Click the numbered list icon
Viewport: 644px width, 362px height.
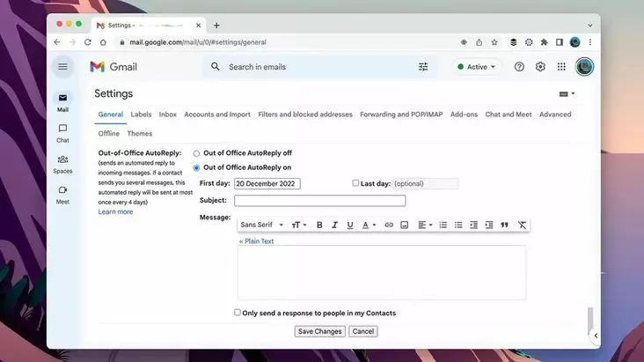click(443, 225)
